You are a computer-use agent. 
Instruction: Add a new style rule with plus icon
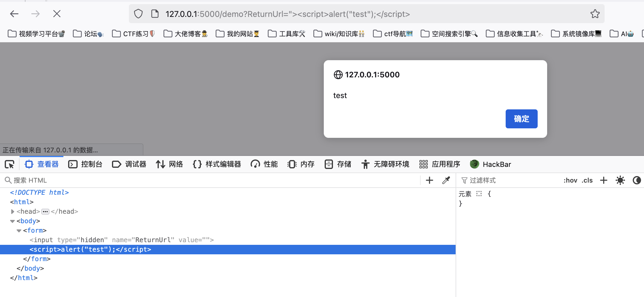603,180
